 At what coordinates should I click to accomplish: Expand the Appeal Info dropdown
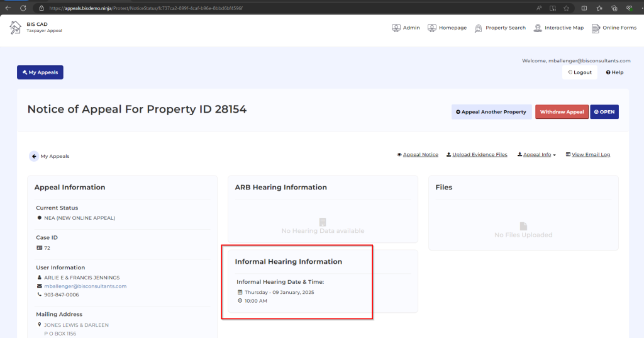pyautogui.click(x=536, y=155)
